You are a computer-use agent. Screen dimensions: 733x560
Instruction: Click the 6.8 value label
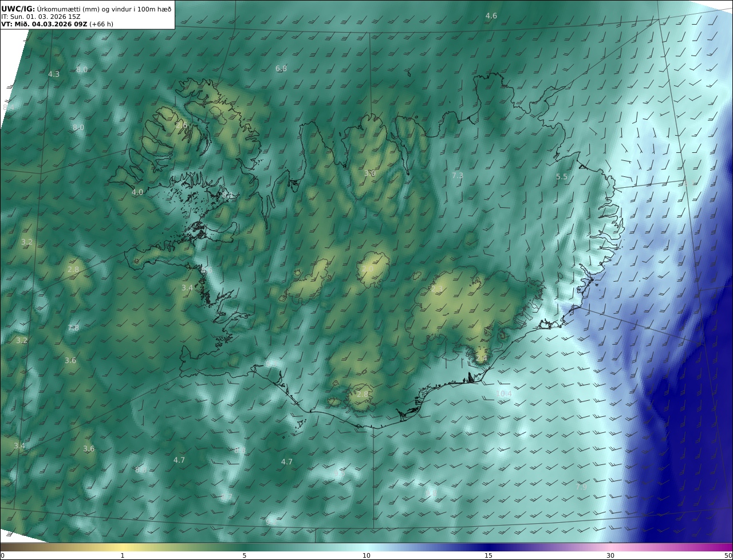pos(281,68)
